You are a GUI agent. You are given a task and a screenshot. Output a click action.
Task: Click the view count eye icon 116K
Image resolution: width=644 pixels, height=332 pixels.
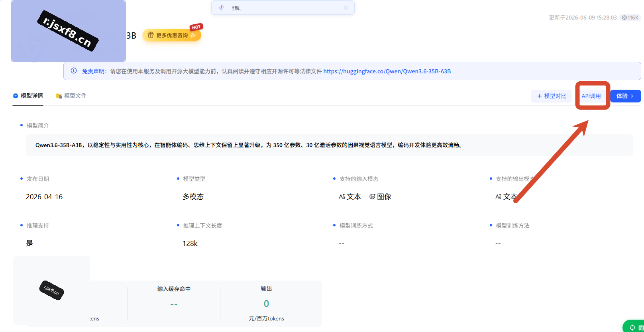(x=624, y=18)
